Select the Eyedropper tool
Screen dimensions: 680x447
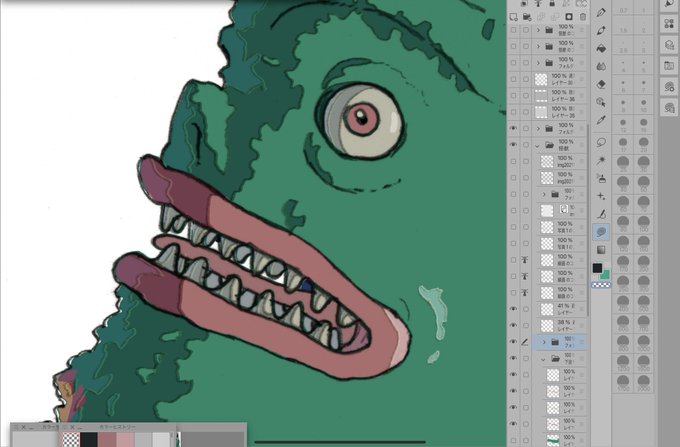point(601,120)
